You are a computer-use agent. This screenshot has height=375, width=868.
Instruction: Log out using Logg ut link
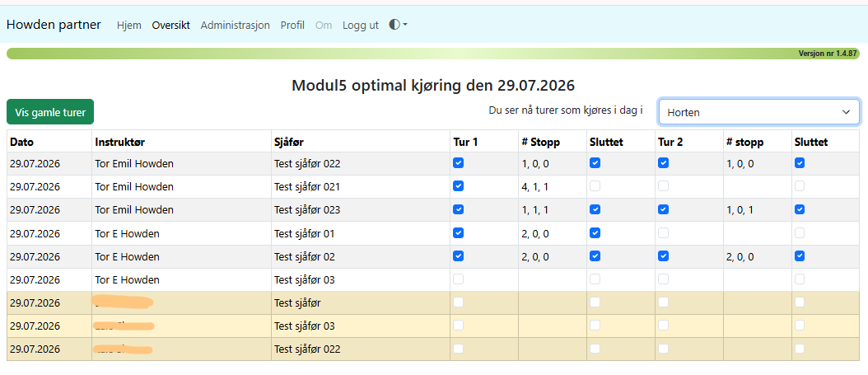[361, 25]
